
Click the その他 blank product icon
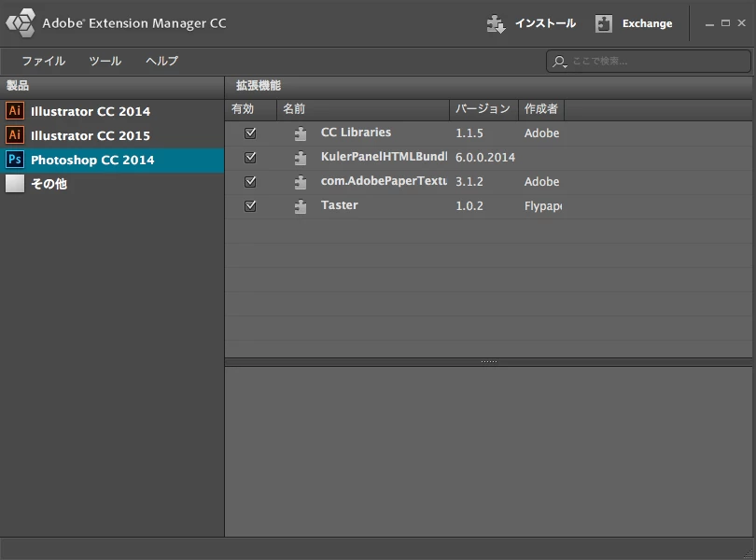tap(15, 183)
